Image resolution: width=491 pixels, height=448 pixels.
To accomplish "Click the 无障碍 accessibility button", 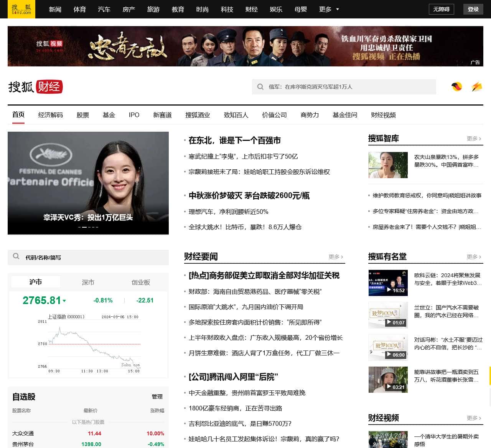I will click(x=441, y=9).
